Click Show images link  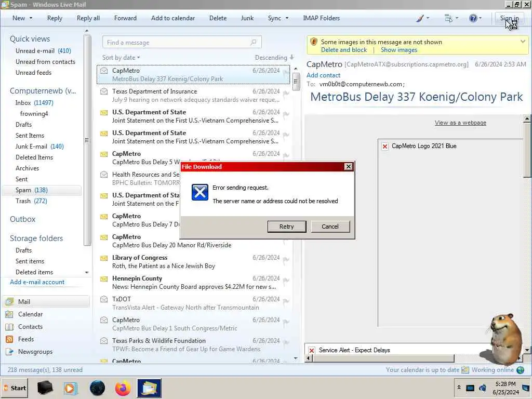pyautogui.click(x=398, y=50)
